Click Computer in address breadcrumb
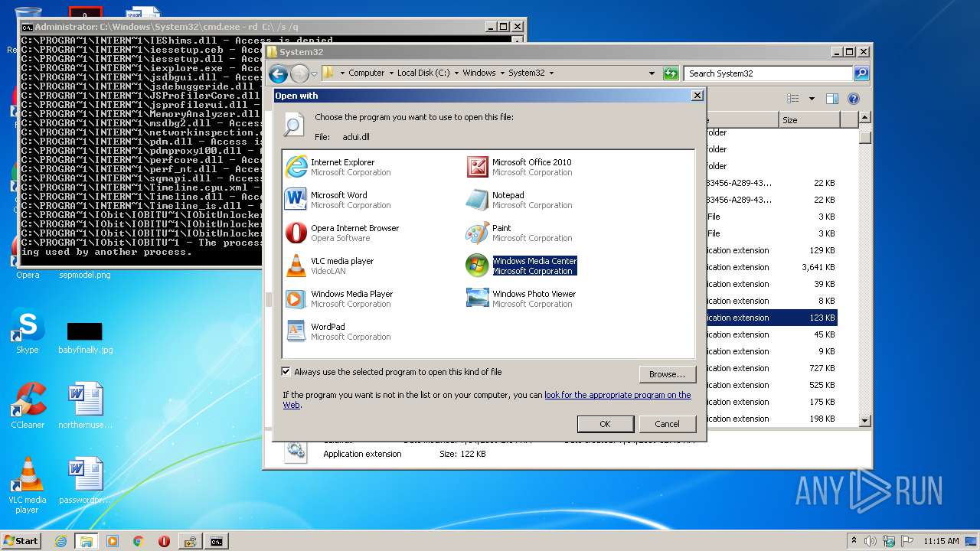 pyautogui.click(x=366, y=73)
